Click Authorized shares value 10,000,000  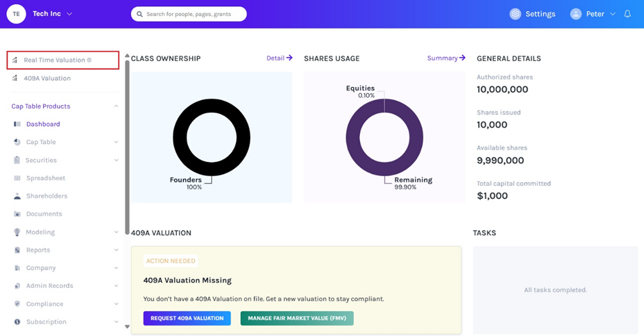(502, 89)
